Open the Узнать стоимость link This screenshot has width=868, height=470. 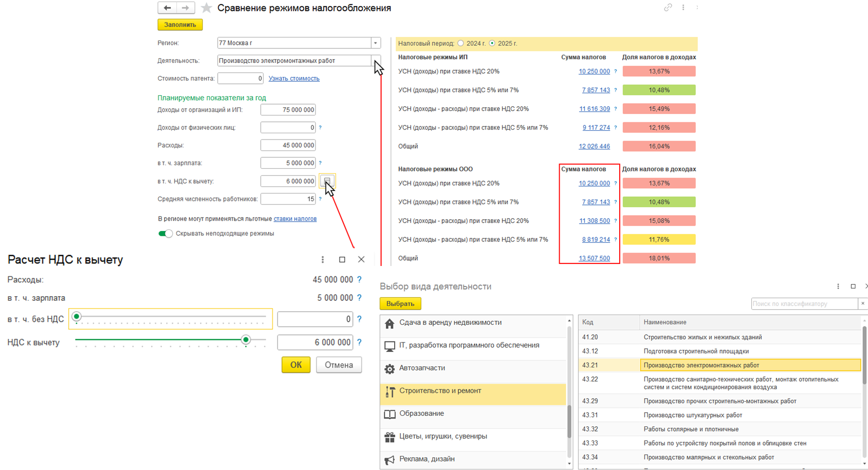click(x=294, y=79)
